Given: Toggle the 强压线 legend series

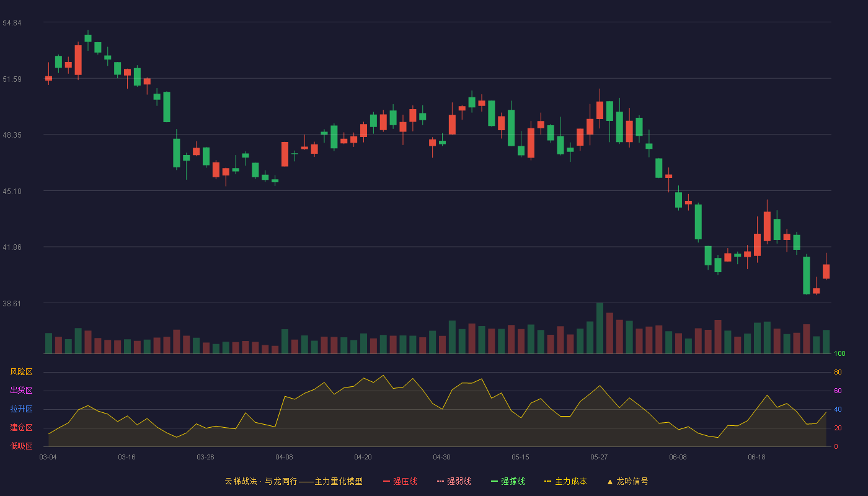Looking at the screenshot, I should point(400,481).
